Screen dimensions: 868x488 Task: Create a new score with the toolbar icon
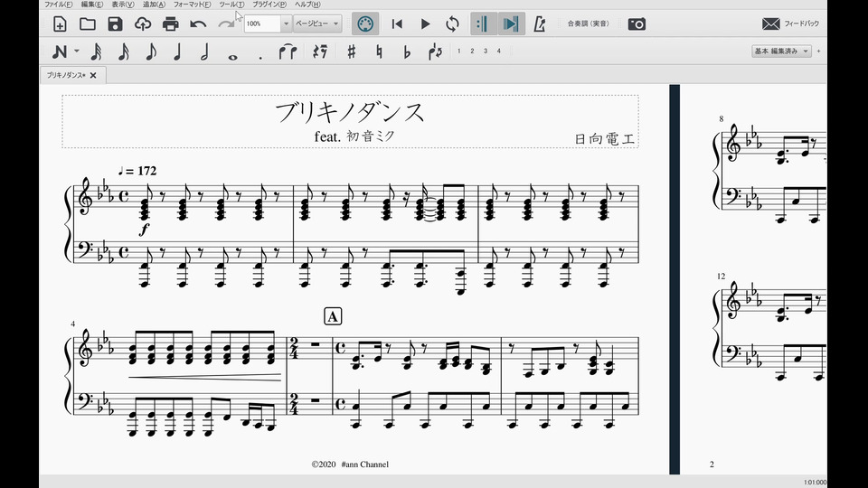tap(60, 23)
